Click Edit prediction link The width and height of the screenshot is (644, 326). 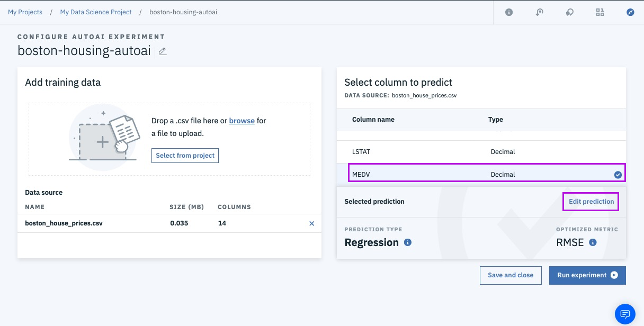(x=591, y=202)
